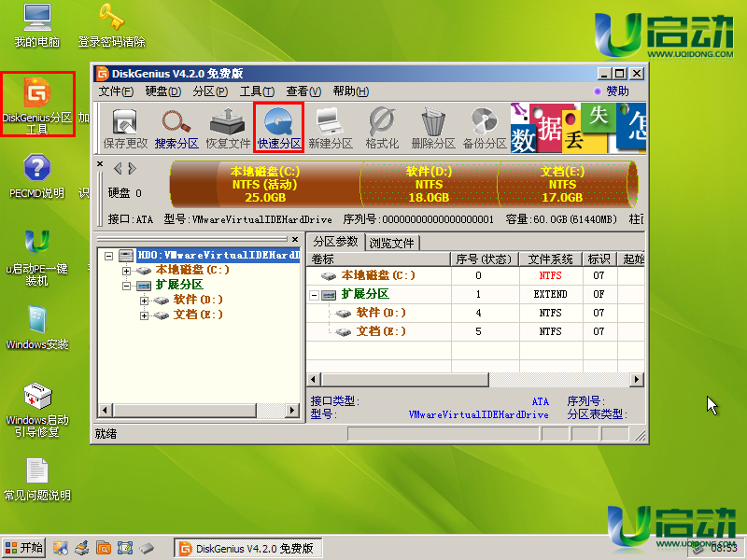Open the 恢复文件 recover files tool
Screen dimensions: 747x560
tap(228, 128)
